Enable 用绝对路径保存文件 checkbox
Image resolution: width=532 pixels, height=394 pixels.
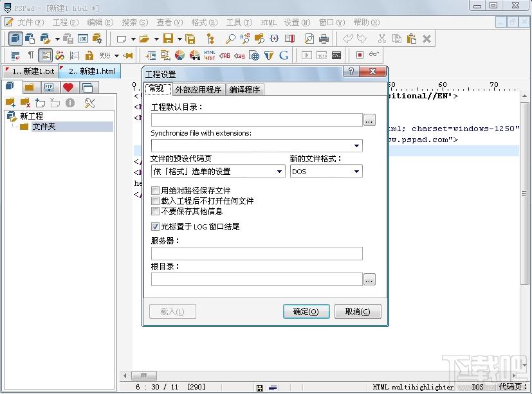point(155,190)
